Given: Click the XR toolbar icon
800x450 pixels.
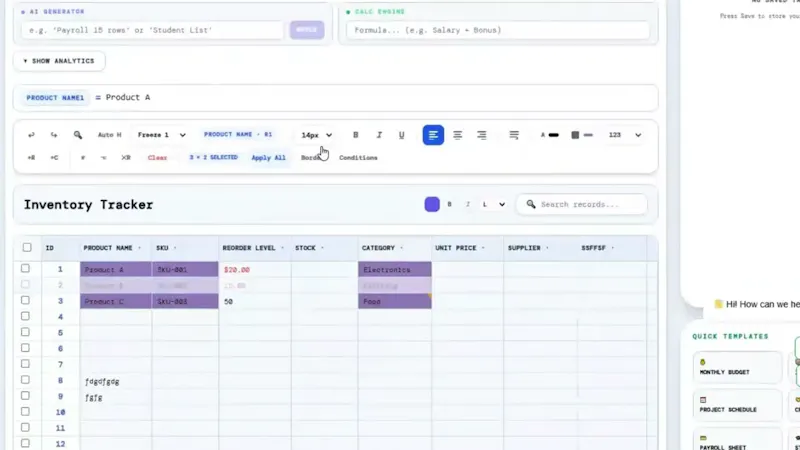Looking at the screenshot, I should [x=126, y=158].
